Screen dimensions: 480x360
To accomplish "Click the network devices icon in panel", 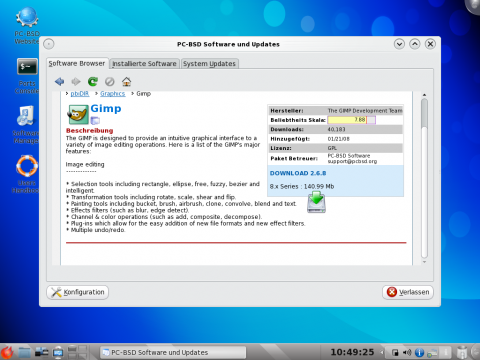I will [42, 352].
